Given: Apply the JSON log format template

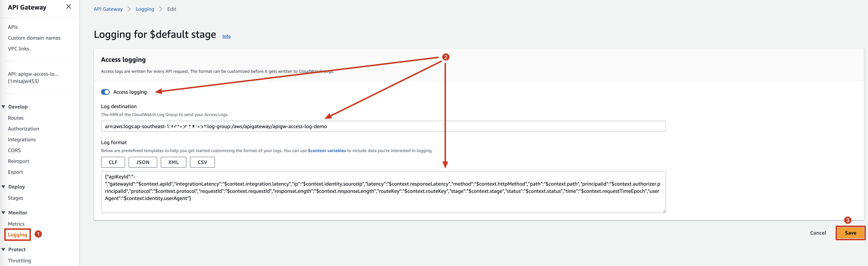Looking at the screenshot, I should (x=143, y=162).
